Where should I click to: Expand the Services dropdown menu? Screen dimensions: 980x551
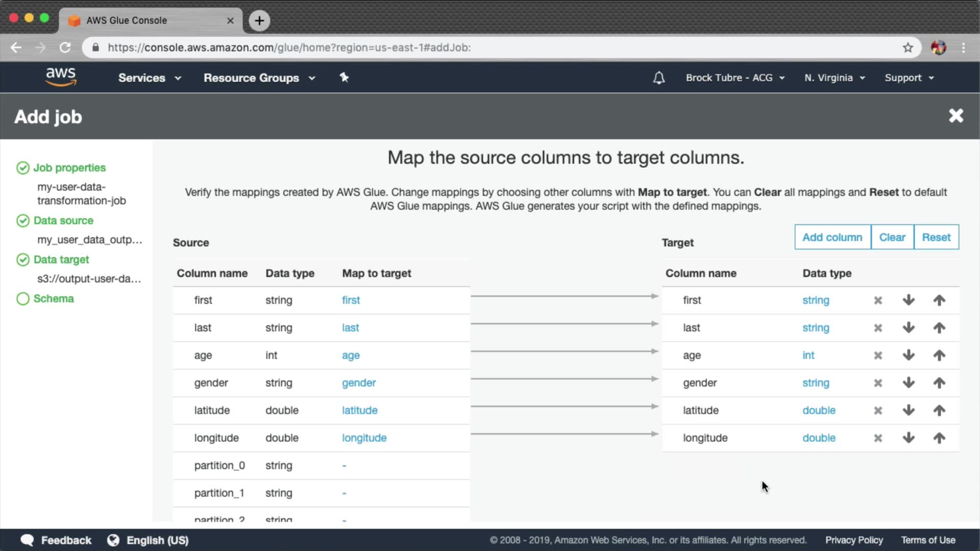coord(149,78)
